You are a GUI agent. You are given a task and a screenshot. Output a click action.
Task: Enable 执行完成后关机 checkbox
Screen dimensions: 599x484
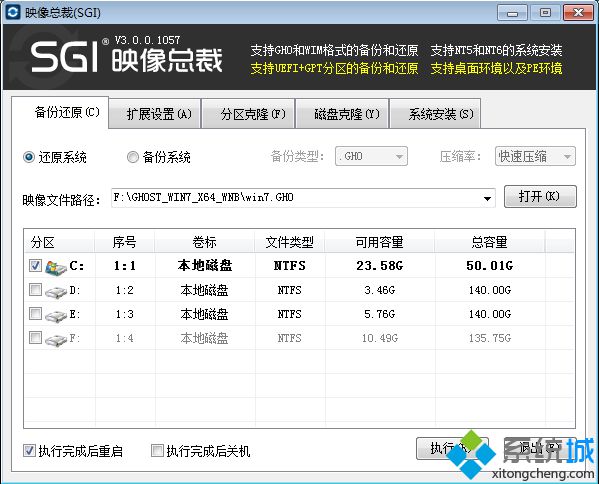[x=157, y=451]
